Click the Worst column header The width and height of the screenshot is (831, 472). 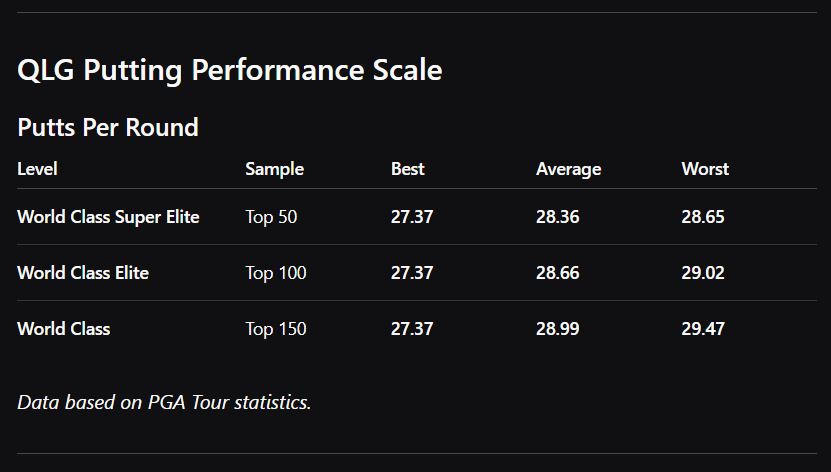click(x=705, y=169)
